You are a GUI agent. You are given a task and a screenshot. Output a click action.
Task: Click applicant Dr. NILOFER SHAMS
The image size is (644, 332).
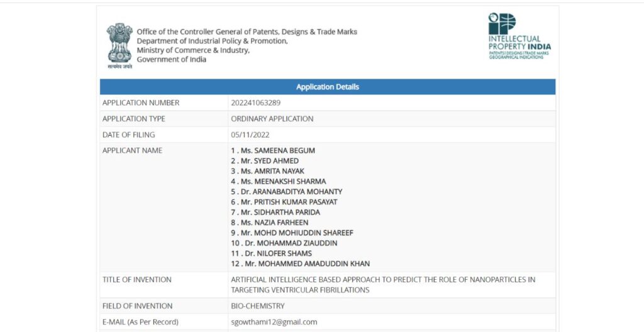click(x=271, y=253)
